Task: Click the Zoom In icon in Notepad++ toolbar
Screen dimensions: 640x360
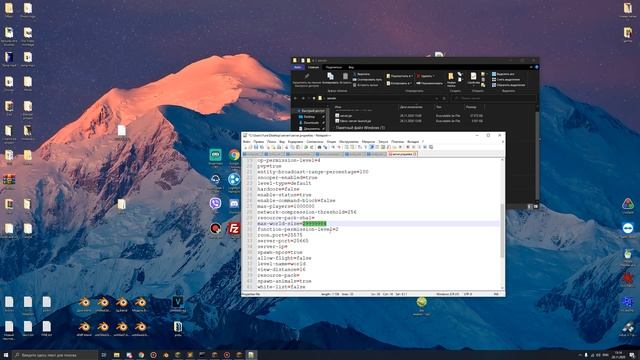Action: pos(333,147)
